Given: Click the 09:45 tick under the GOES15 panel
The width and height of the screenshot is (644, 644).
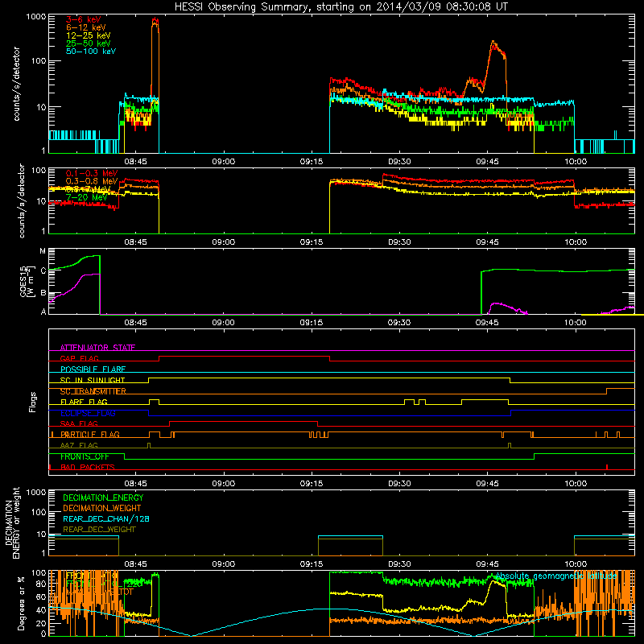Looking at the screenshot, I should 487,323.
